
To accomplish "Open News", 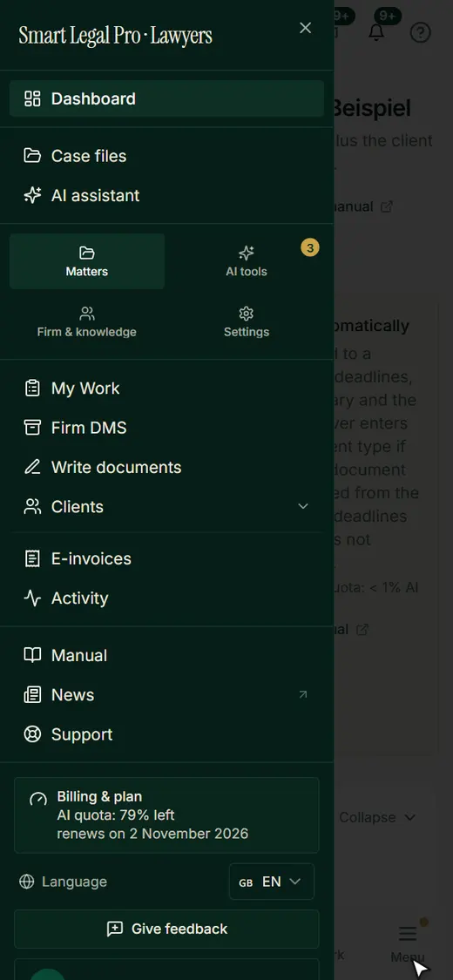I will 166,694.
